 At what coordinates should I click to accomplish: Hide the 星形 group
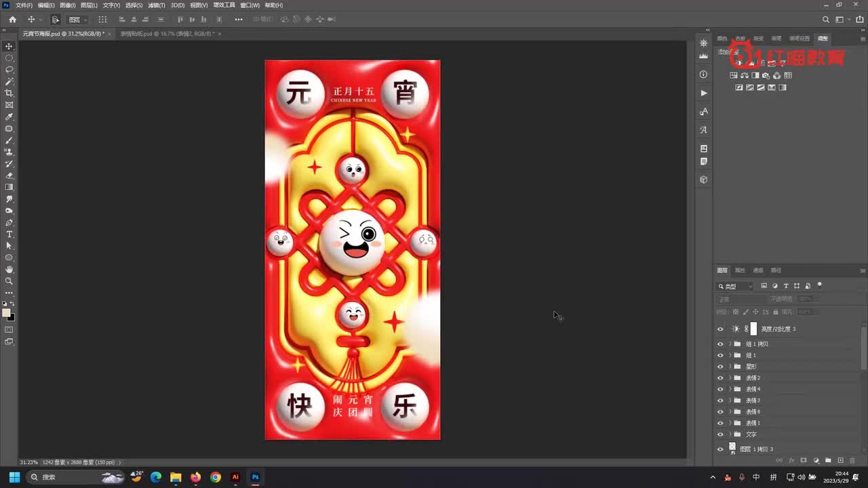tap(720, 367)
